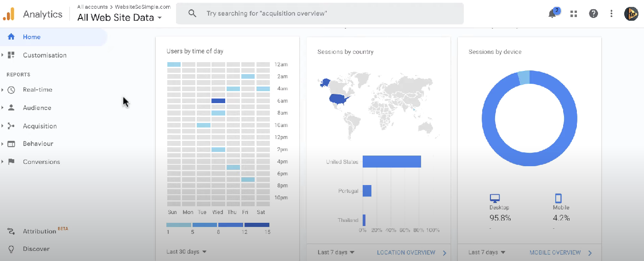Screen dimensions: 644x261
Task: Open the Behaviour reports menu
Action: pyautogui.click(x=38, y=144)
